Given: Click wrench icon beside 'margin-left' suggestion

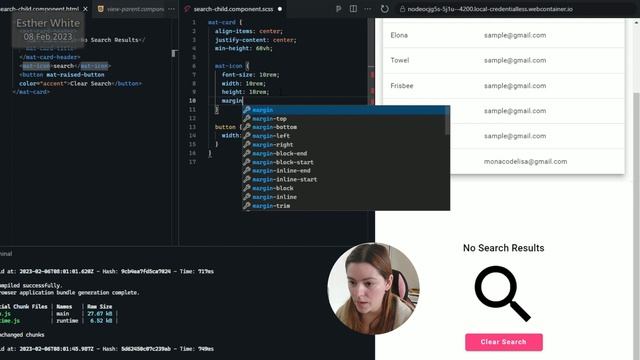Looking at the screenshot, I should point(247,136).
